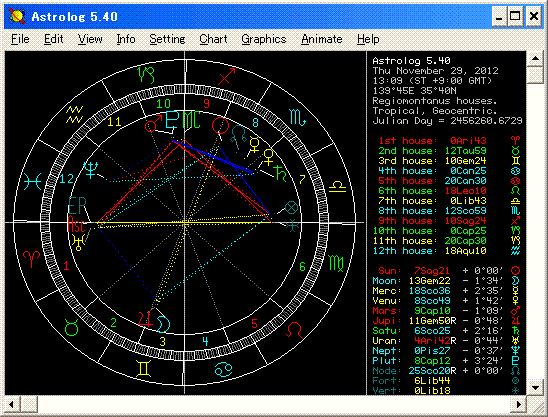Viewport: 548px width, 417px height.
Task: Click house number 5 in the wheel
Action: pyautogui.click(x=254, y=324)
